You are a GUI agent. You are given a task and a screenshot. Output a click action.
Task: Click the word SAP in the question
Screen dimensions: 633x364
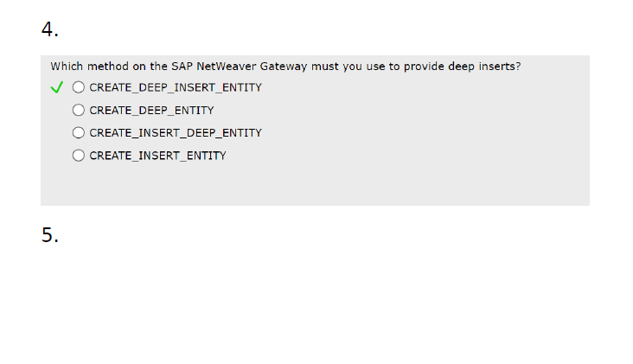[x=182, y=67]
